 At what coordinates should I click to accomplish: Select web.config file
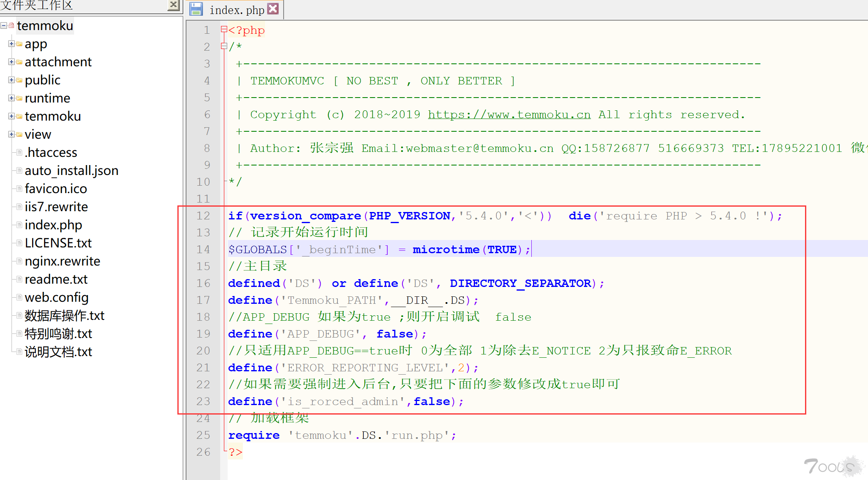coord(57,297)
